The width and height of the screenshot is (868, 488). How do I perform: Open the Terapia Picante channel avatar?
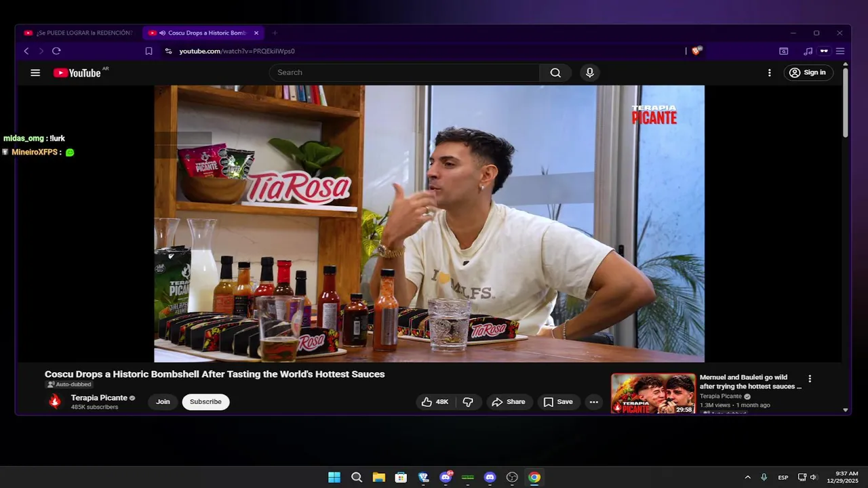55,402
